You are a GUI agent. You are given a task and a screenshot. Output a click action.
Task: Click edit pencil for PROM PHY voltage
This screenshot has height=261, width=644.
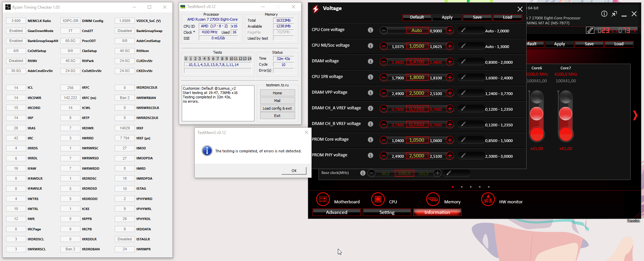pos(463,156)
